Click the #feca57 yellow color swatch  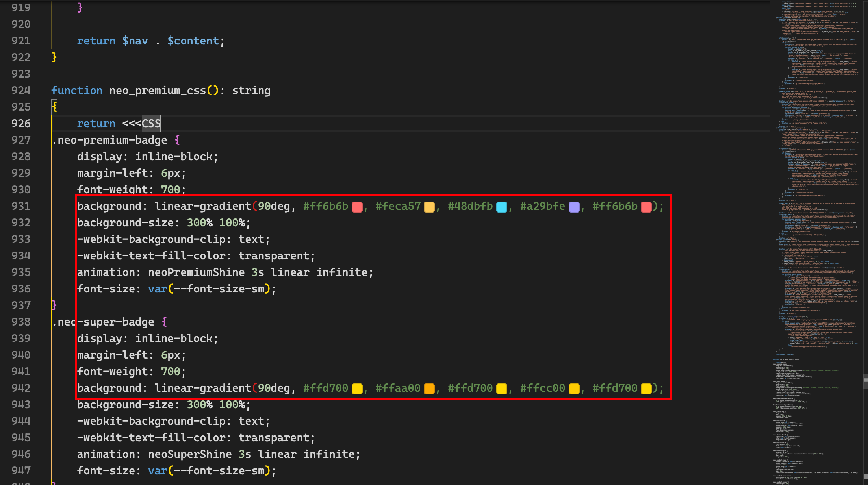pos(429,207)
